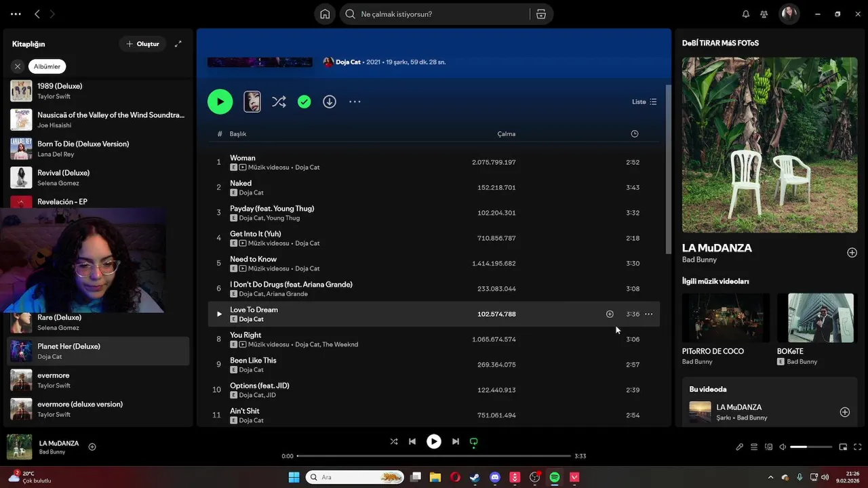
Task: Go to the Spotify Home screen
Action: [325, 14]
